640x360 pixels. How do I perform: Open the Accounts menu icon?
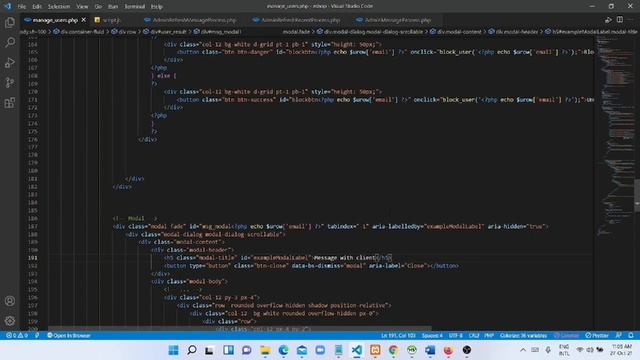[x=10, y=301]
